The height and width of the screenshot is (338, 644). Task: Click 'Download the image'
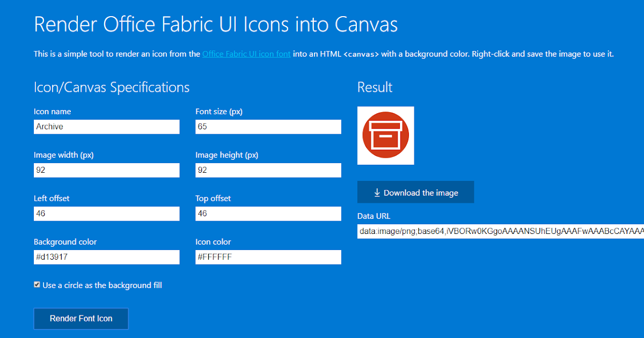[x=415, y=192]
